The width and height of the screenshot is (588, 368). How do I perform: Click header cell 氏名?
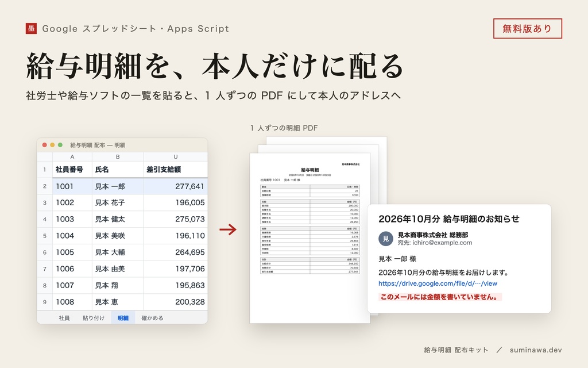point(118,170)
